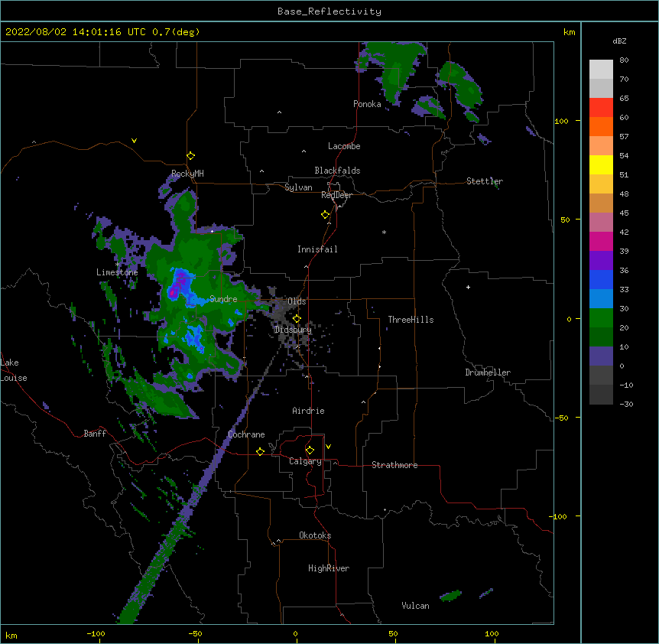Click the Ponoka label

[367, 104]
